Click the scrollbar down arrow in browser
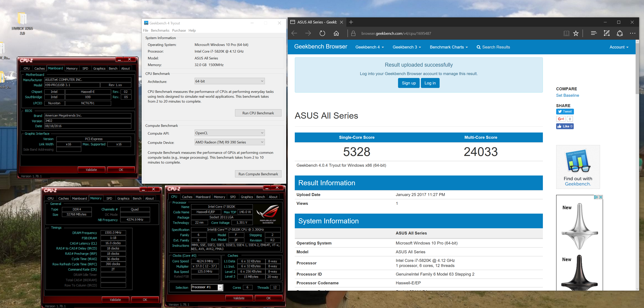Screen dimensions: 644x308 click(x=637, y=289)
